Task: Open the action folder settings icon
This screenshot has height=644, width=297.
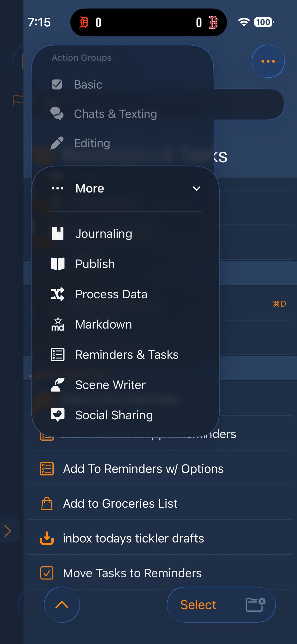Action: [255, 604]
